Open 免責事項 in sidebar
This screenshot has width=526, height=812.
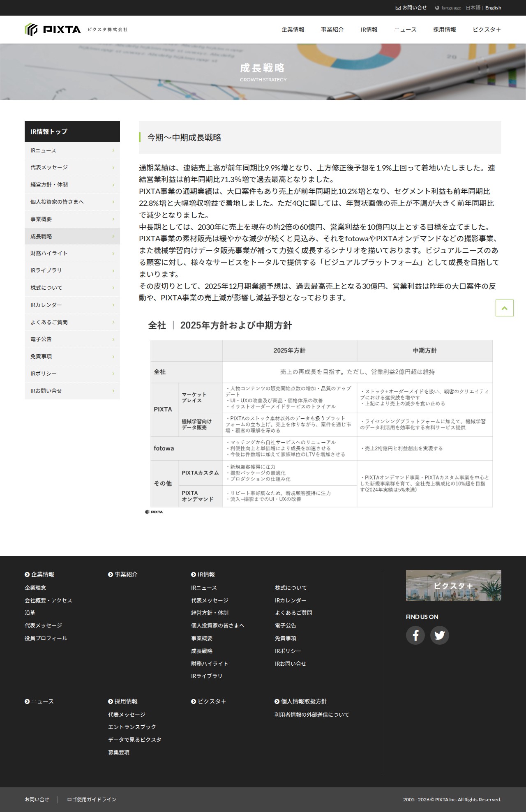[x=72, y=357]
